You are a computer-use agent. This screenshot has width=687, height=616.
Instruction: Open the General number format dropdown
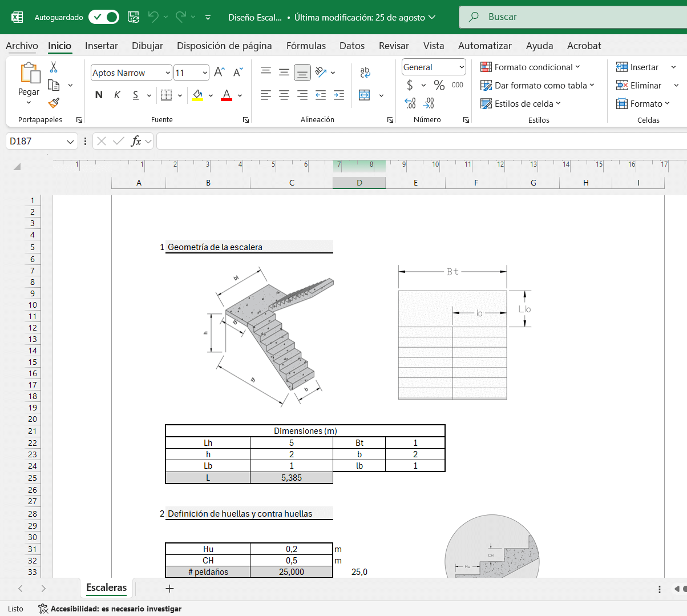[462, 67]
